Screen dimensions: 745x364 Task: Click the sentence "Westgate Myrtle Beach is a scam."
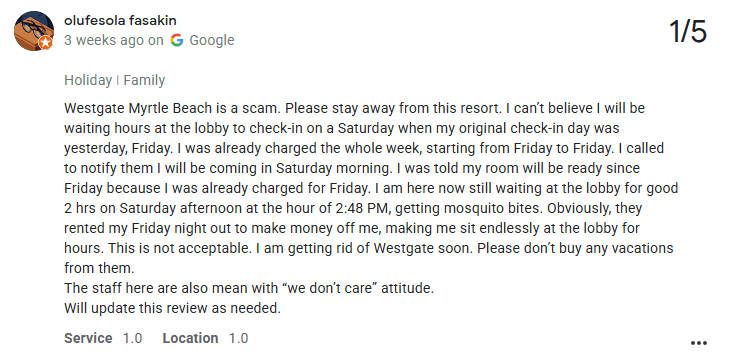tap(172, 108)
